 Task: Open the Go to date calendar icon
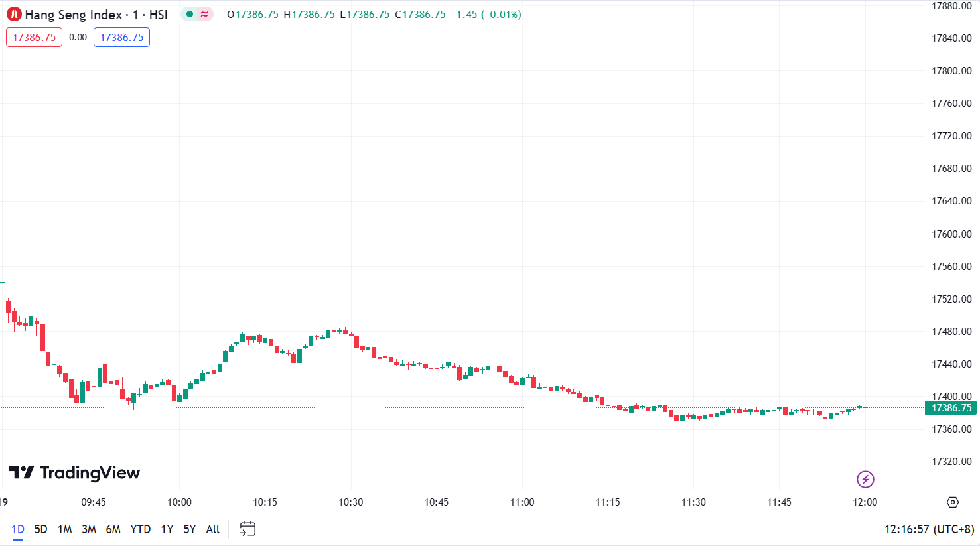(x=247, y=529)
